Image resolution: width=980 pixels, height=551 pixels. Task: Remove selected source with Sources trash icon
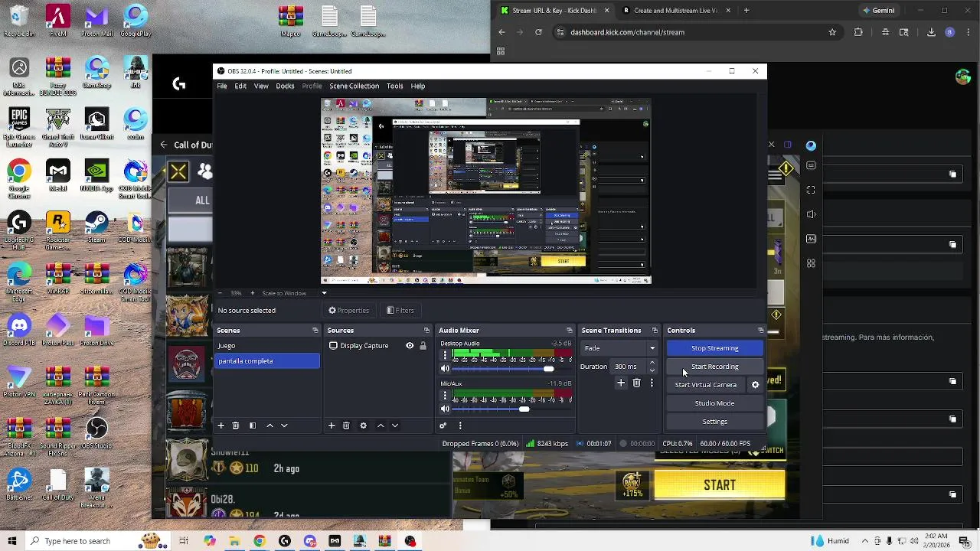coord(346,425)
